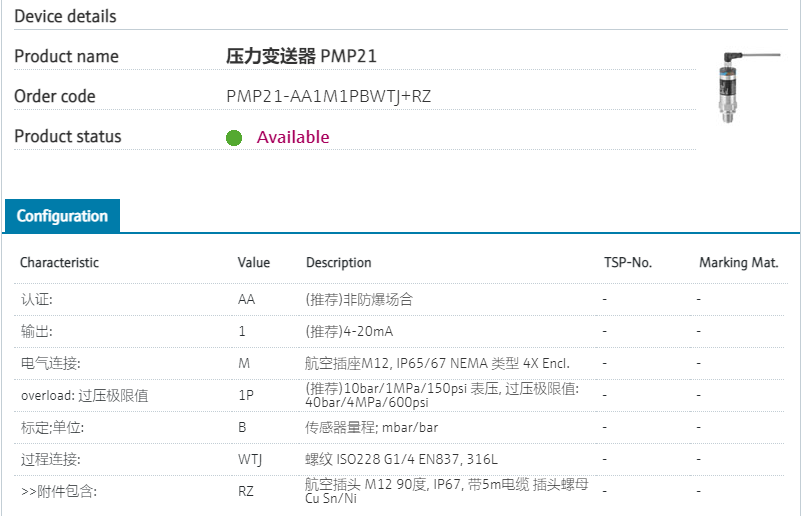Click the Characteristic column header
Image resolution: width=803 pixels, height=516 pixels.
point(60,263)
